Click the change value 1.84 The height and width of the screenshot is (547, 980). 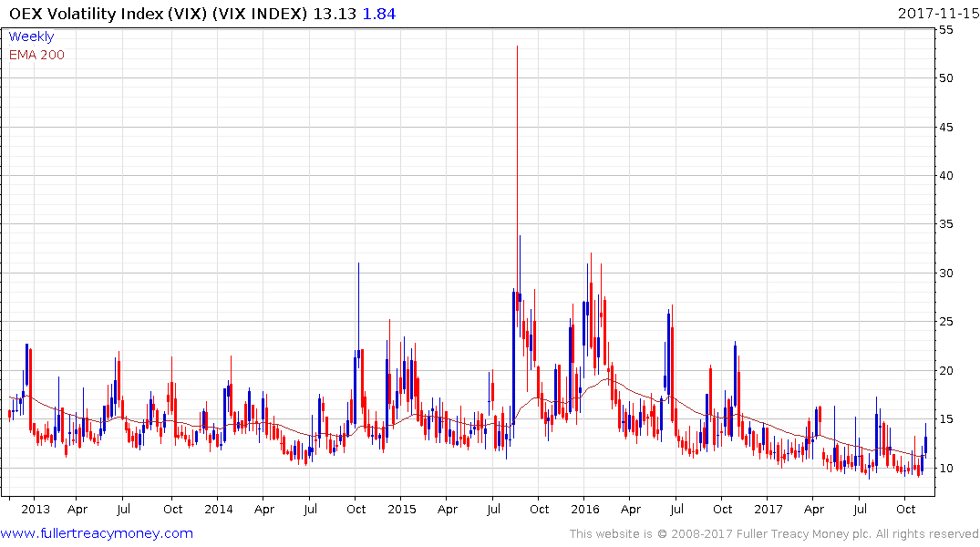[x=378, y=14]
